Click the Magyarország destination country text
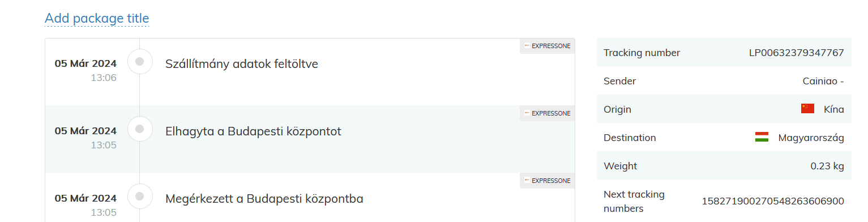This screenshot has width=868, height=222. point(811,138)
